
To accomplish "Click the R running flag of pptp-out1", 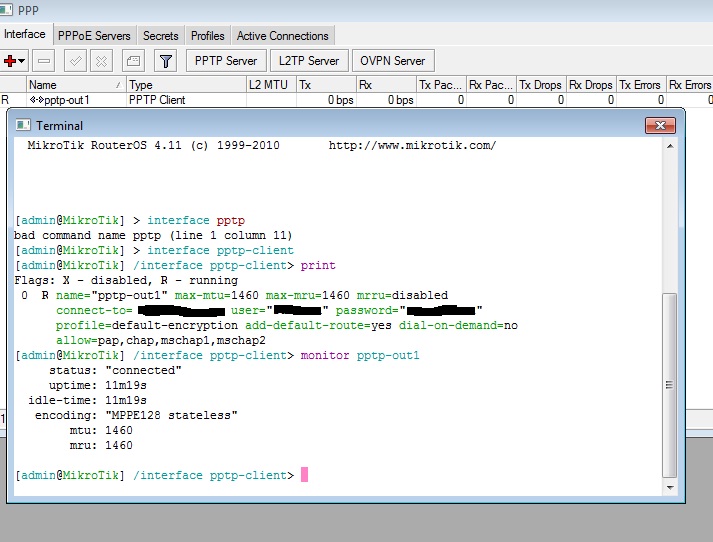I will [5, 100].
